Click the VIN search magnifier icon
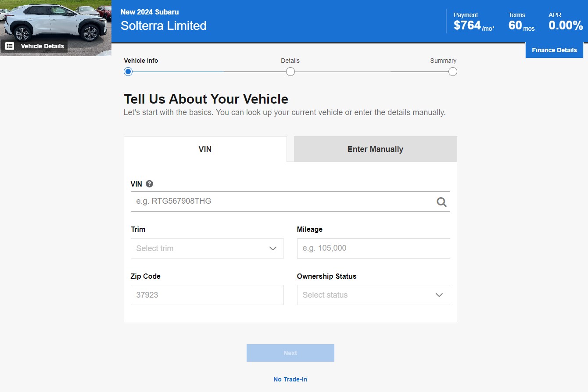The width and height of the screenshot is (588, 392). (x=441, y=202)
